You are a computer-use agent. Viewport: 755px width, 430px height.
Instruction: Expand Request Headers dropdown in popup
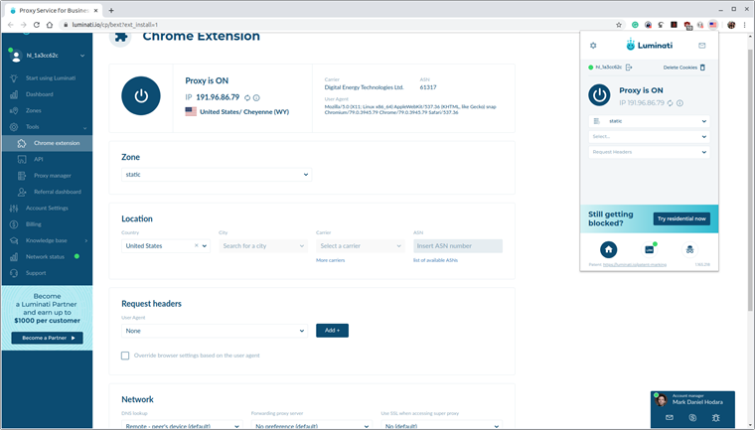(649, 152)
